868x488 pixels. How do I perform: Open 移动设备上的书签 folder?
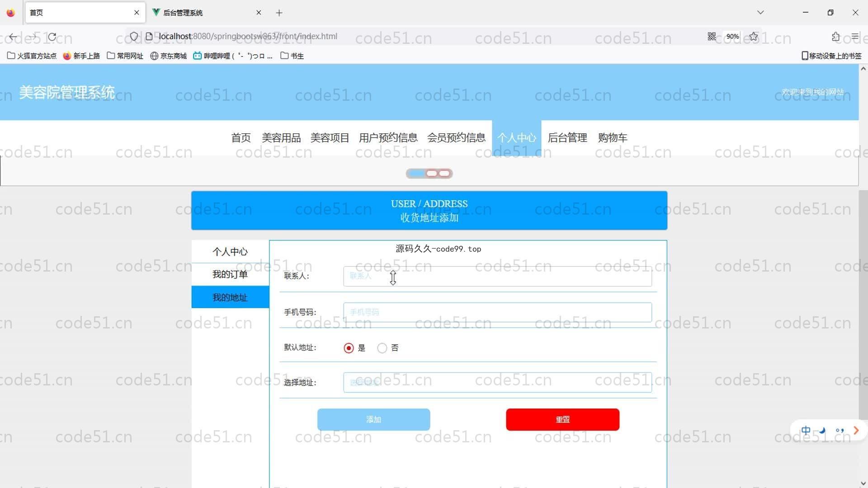(831, 56)
